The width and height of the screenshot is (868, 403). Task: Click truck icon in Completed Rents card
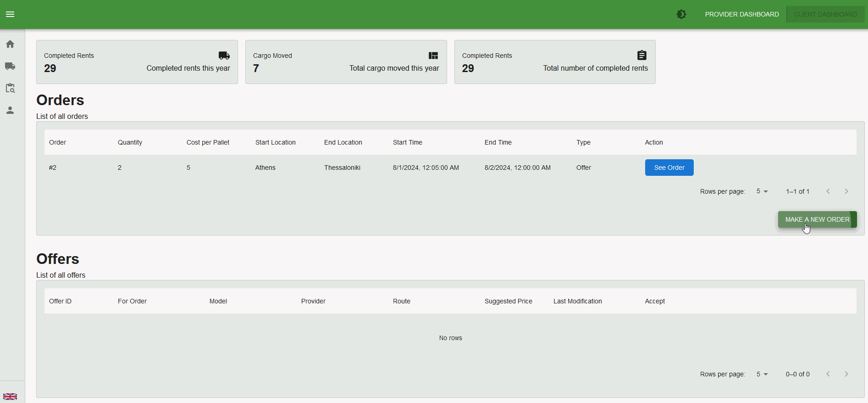pyautogui.click(x=224, y=56)
